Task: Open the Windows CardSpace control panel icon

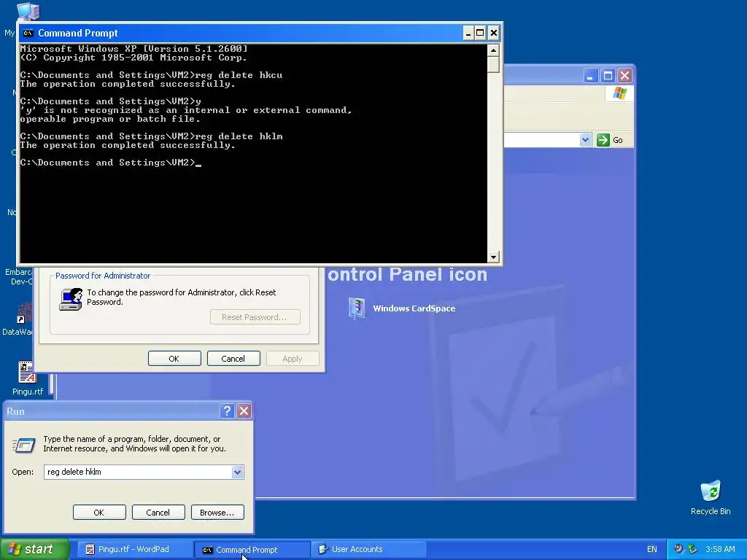Action: [x=356, y=308]
